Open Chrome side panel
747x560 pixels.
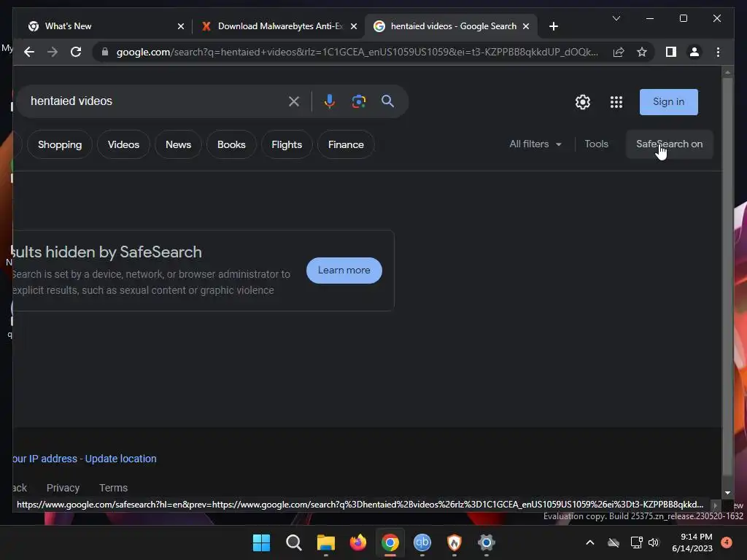pos(671,52)
